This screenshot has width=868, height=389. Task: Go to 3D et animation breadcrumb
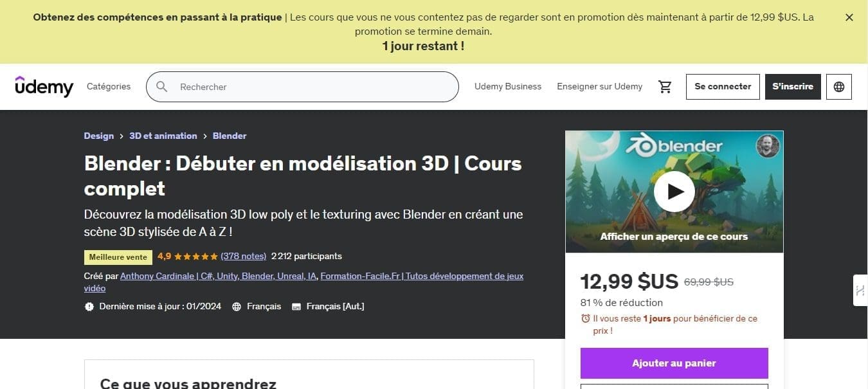pos(163,136)
